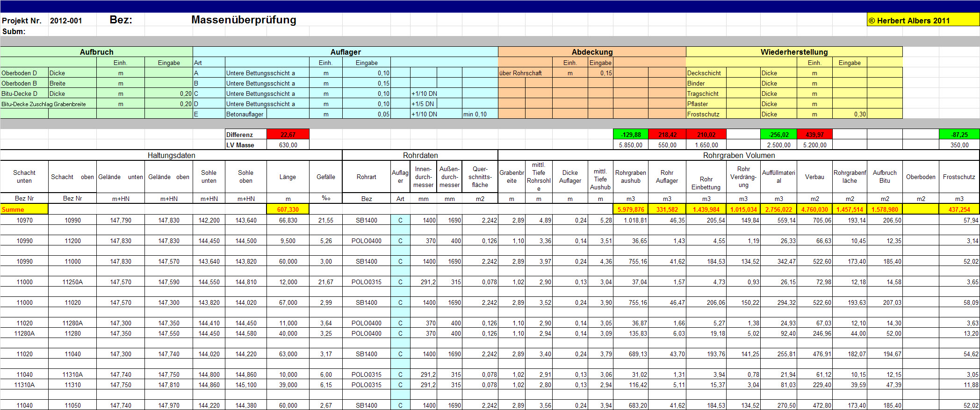Click the Gefälle column header
980x410 pixels.
click(x=325, y=177)
